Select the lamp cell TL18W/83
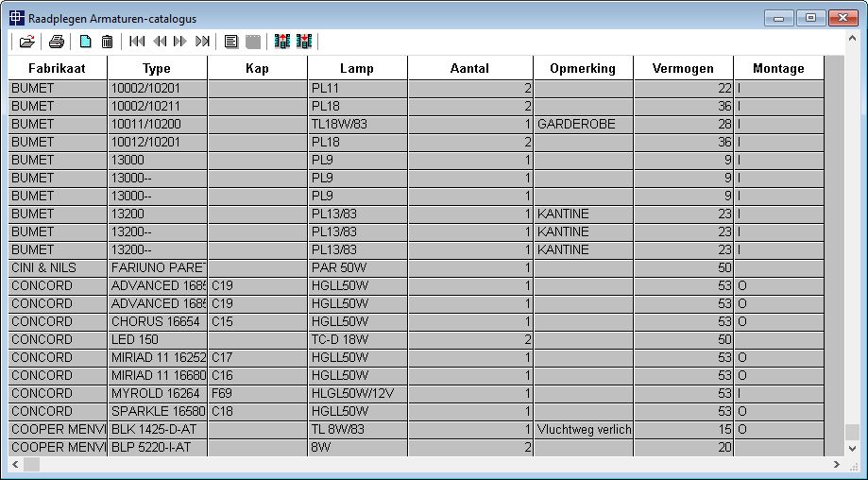The image size is (868, 480). (358, 124)
